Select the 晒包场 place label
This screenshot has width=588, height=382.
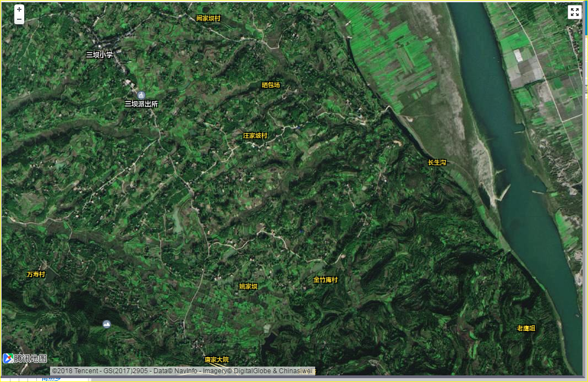(x=271, y=85)
